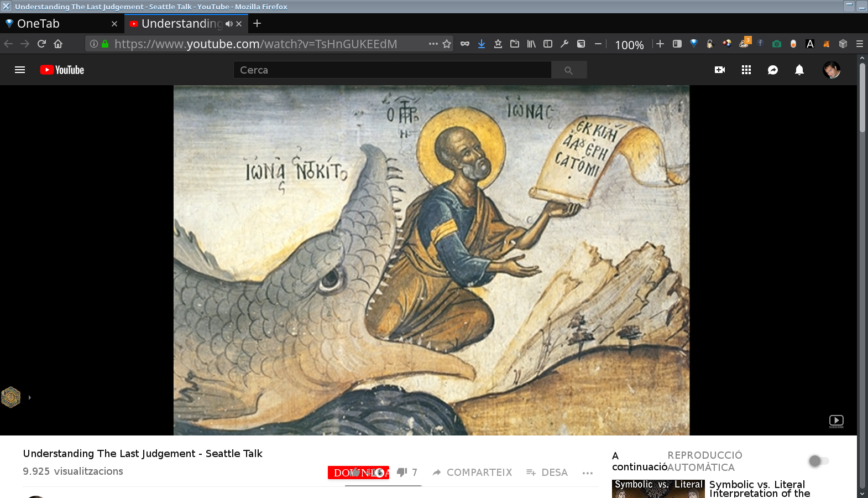Image resolution: width=868 pixels, height=498 pixels.
Task: Open the Firefox application menu
Action: click(x=860, y=44)
